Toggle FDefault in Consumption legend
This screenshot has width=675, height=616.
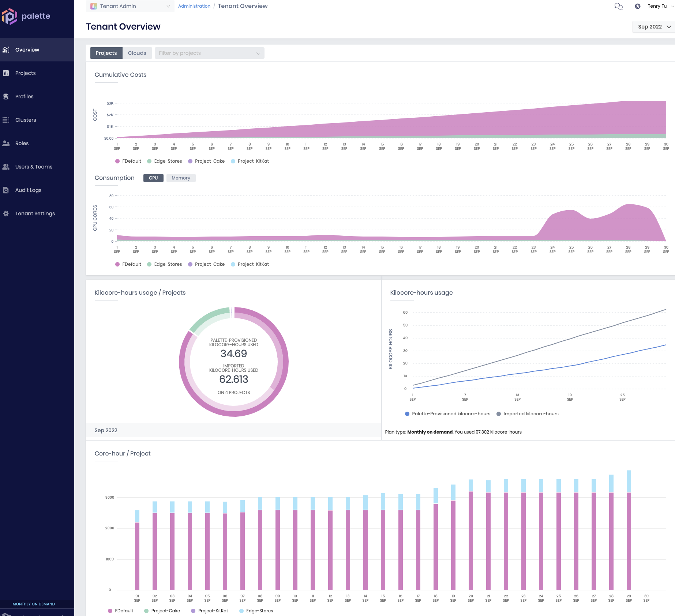pyautogui.click(x=128, y=264)
